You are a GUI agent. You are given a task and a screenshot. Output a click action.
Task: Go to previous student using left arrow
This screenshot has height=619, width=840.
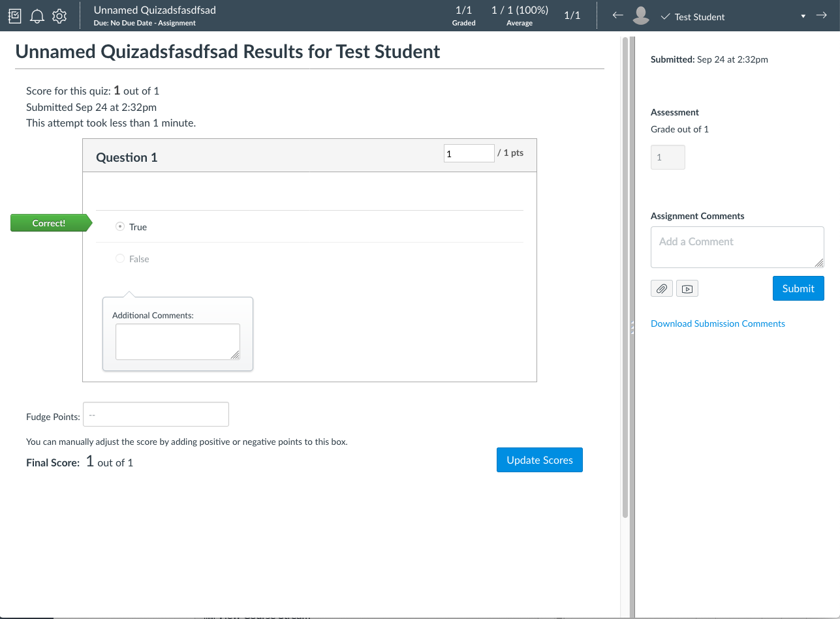coord(617,15)
